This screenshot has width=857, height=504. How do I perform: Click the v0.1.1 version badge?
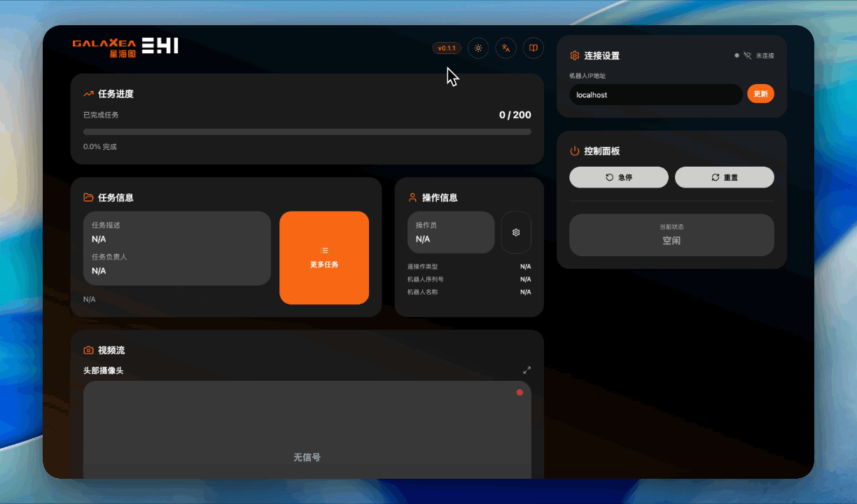tap(447, 48)
